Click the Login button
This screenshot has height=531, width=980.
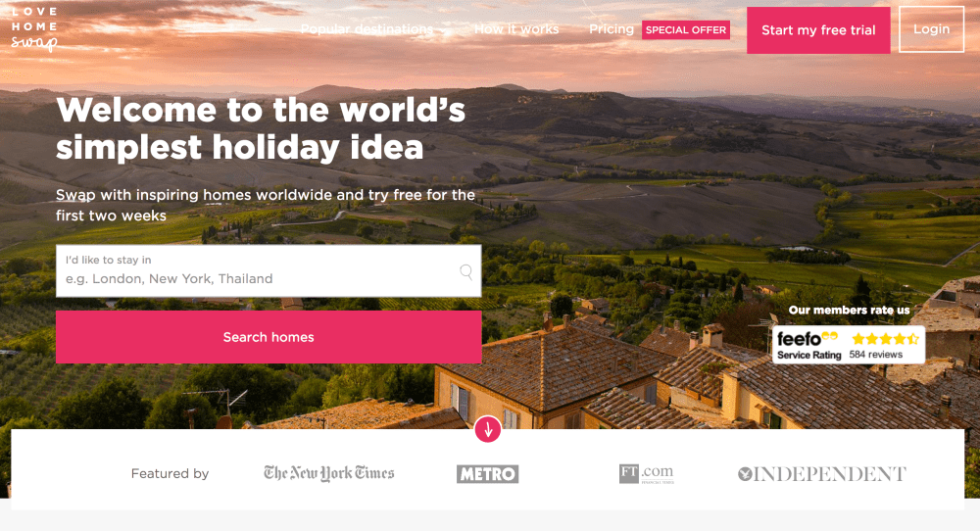pos(931,29)
